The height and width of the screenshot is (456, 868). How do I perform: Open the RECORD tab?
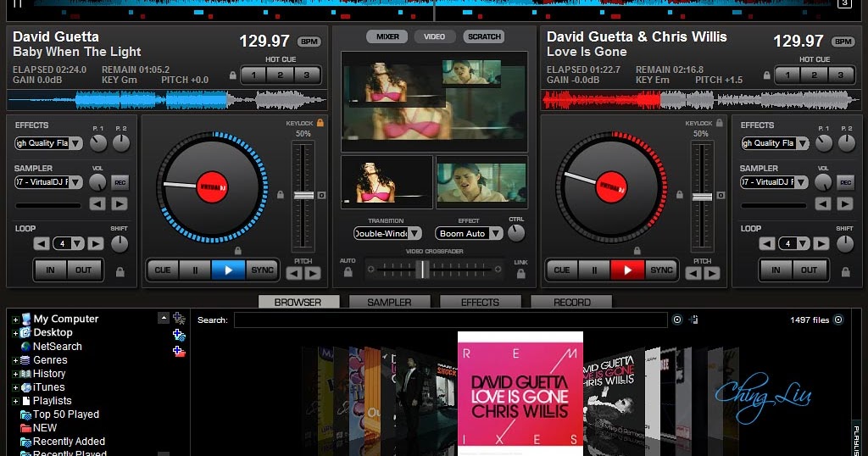coord(572,302)
